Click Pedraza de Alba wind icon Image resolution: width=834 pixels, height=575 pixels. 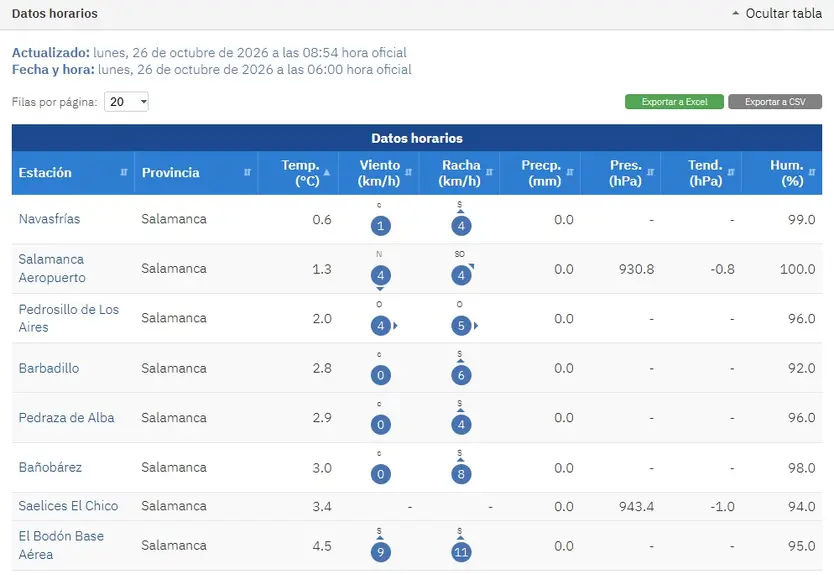pos(380,424)
